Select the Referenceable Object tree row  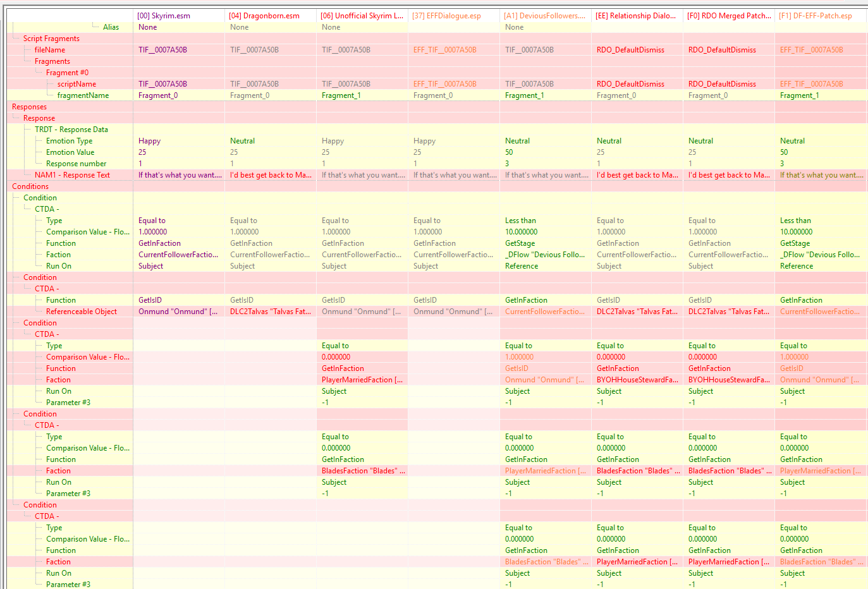81,312
